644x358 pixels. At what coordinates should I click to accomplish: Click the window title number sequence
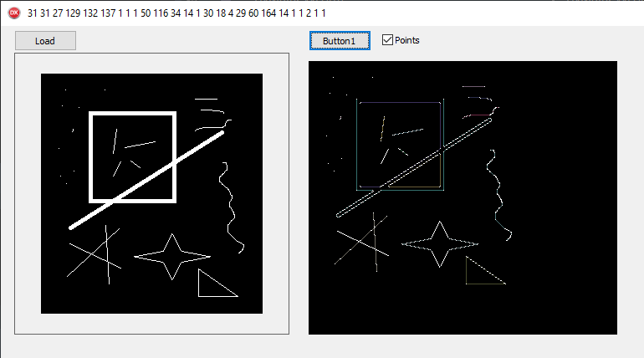(x=176, y=13)
